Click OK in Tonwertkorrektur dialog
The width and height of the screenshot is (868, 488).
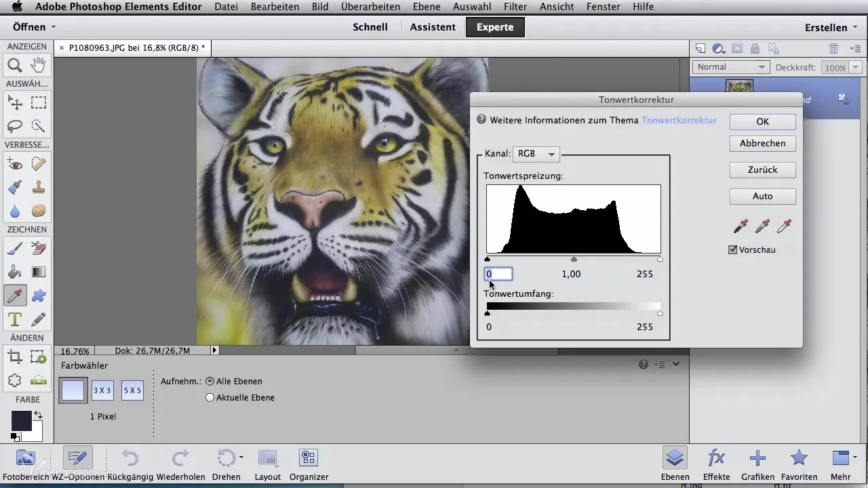pyautogui.click(x=763, y=121)
